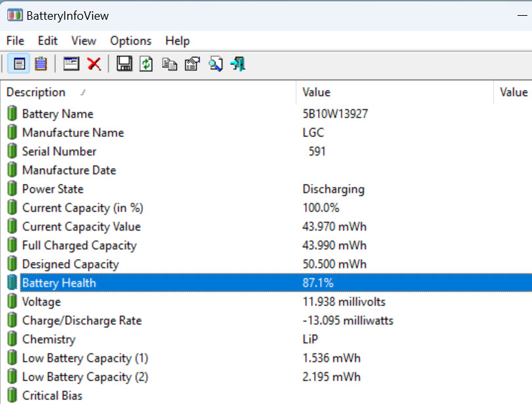Viewport: 532px width, 404px height.
Task: Open the File menu
Action: pyautogui.click(x=15, y=41)
